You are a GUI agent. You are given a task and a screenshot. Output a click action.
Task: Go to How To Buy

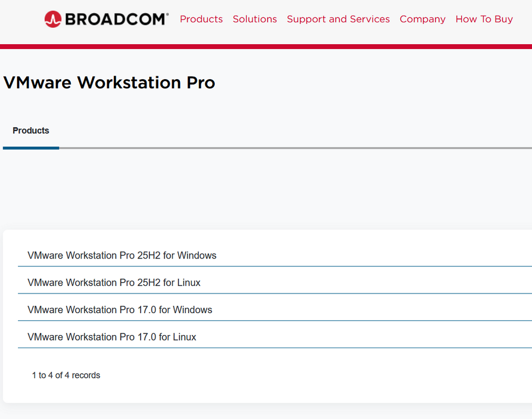[484, 19]
